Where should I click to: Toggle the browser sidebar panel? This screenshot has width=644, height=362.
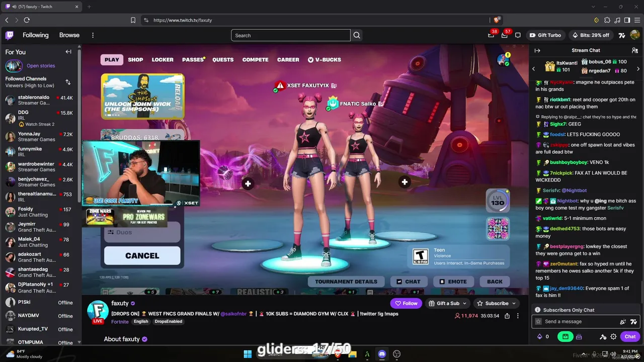pos(627,20)
